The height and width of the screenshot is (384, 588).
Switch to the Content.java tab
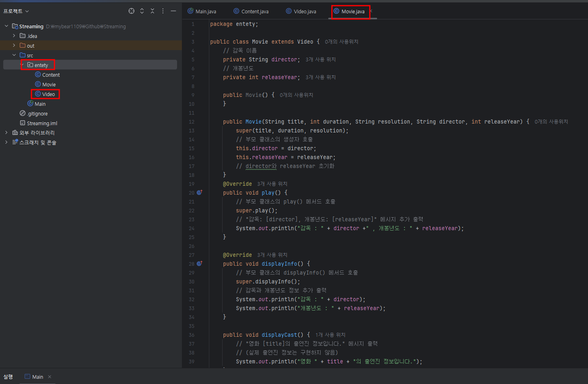tap(251, 11)
